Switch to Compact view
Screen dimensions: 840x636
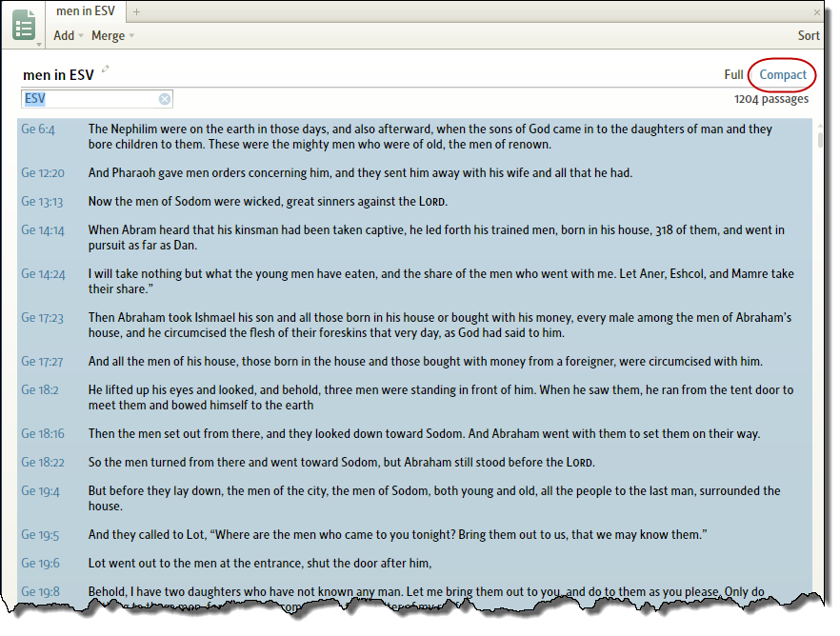(783, 75)
